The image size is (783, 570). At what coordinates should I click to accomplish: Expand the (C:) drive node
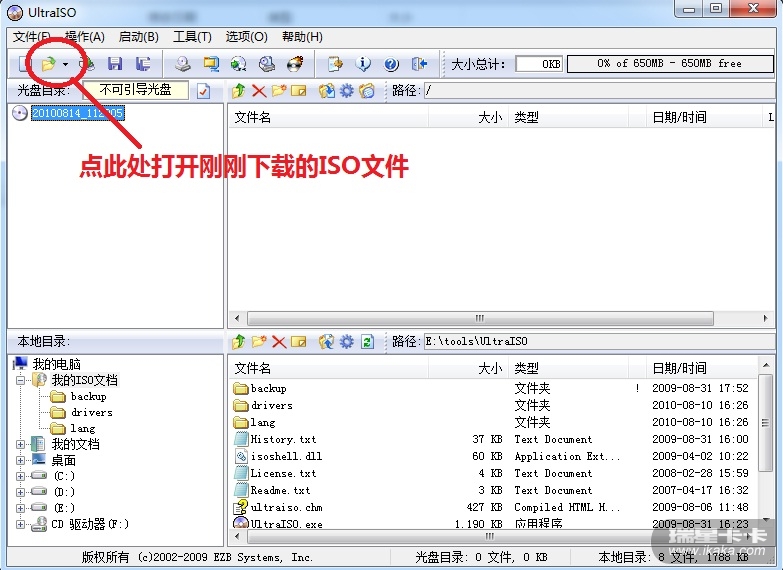coord(20,477)
